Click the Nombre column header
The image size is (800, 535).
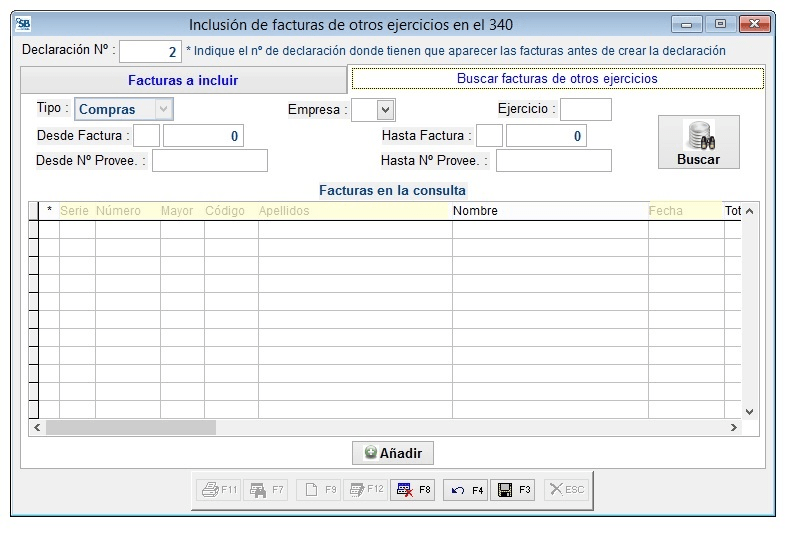pyautogui.click(x=550, y=211)
